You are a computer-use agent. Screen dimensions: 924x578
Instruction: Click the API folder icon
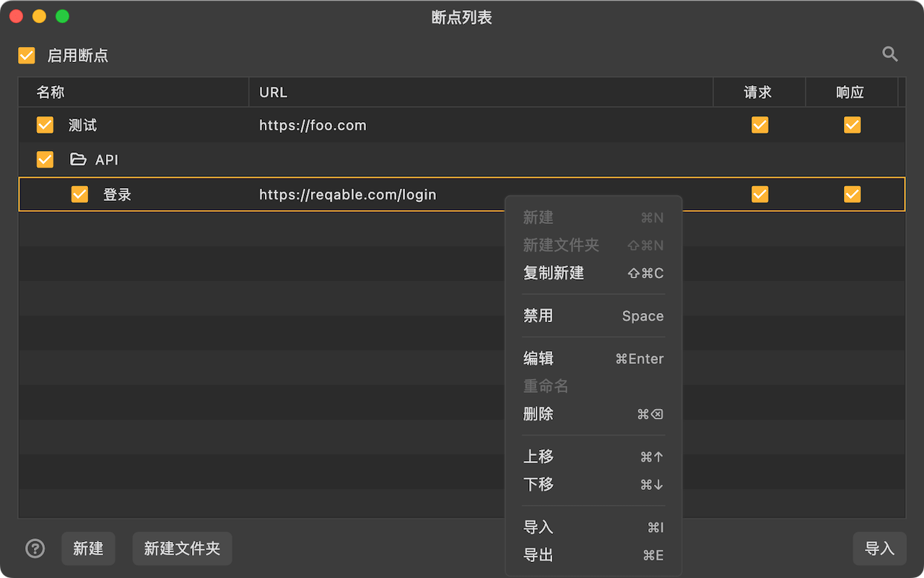(x=78, y=160)
